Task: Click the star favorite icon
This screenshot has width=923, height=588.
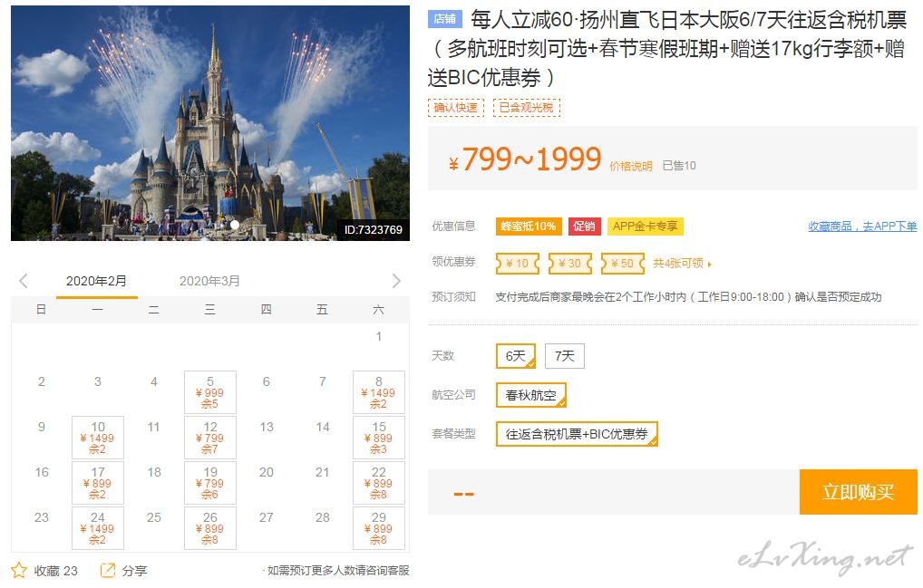Action: click(x=19, y=570)
